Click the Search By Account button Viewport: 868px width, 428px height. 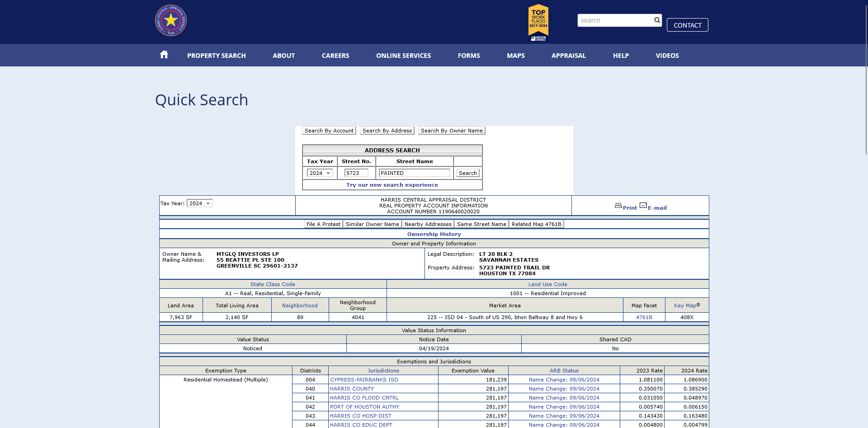pyautogui.click(x=329, y=131)
